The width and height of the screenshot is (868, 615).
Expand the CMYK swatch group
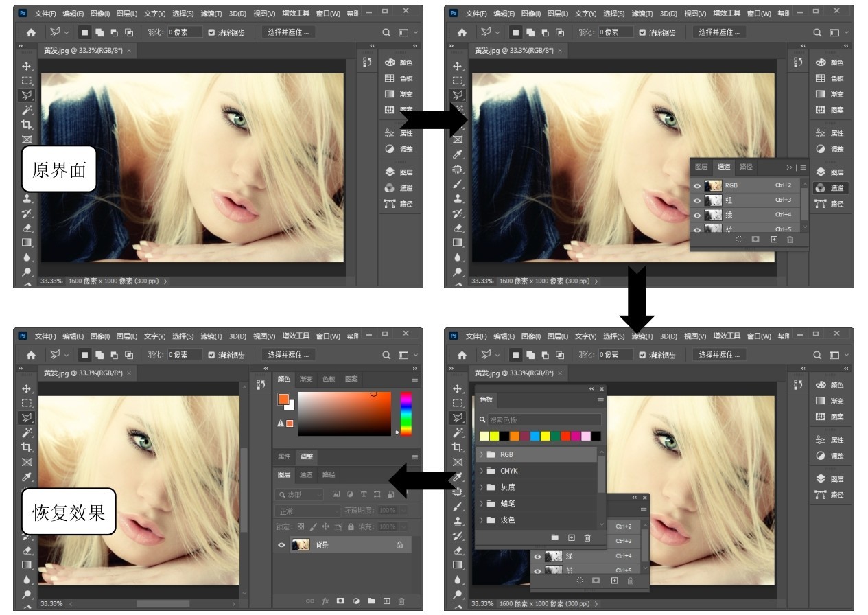pos(482,471)
